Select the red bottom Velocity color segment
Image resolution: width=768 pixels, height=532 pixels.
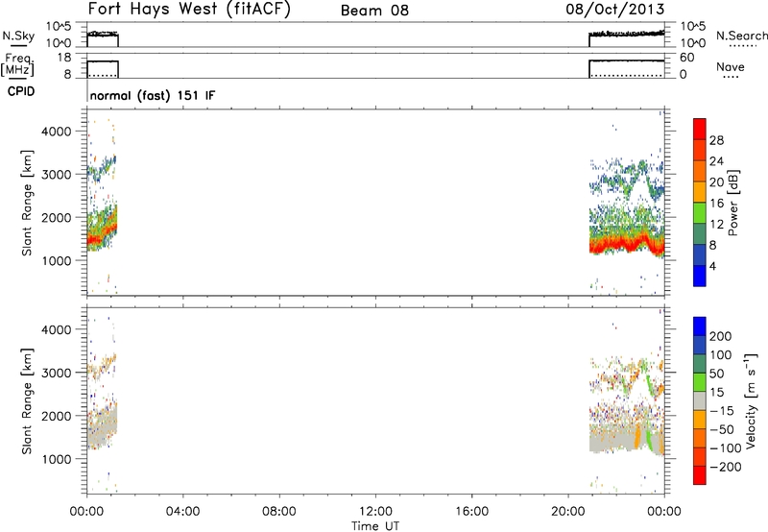[x=700, y=475]
